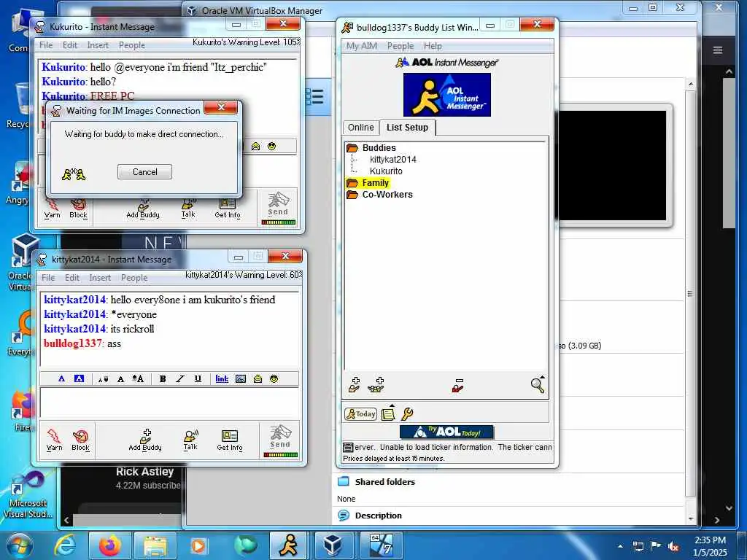Open Get Info in kittykat2014 window
747x560 pixels.
[230, 439]
